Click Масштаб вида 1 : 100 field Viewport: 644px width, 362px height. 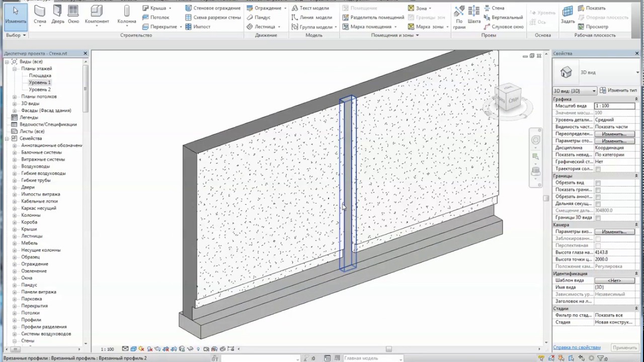click(614, 106)
